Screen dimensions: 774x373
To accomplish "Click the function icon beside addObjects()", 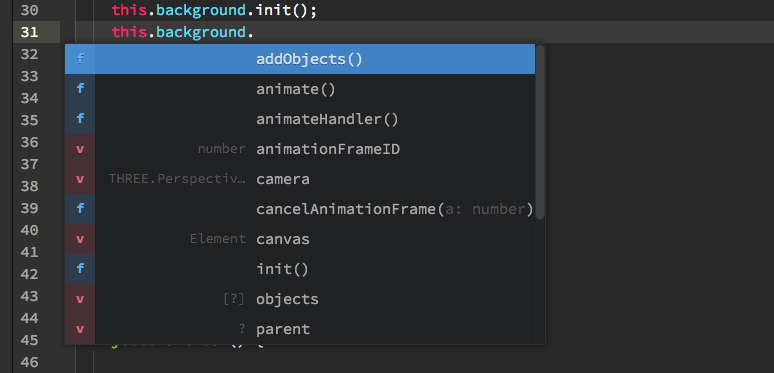I will pyautogui.click(x=80, y=59).
